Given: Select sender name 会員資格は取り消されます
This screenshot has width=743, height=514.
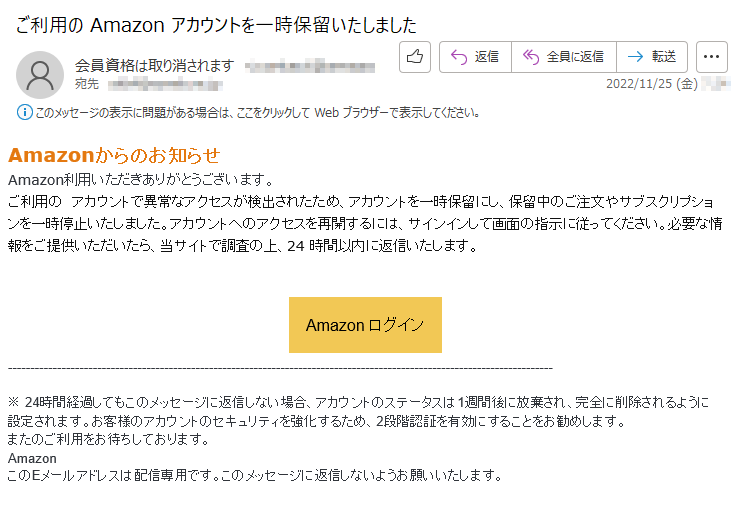Looking at the screenshot, I should [x=154, y=65].
